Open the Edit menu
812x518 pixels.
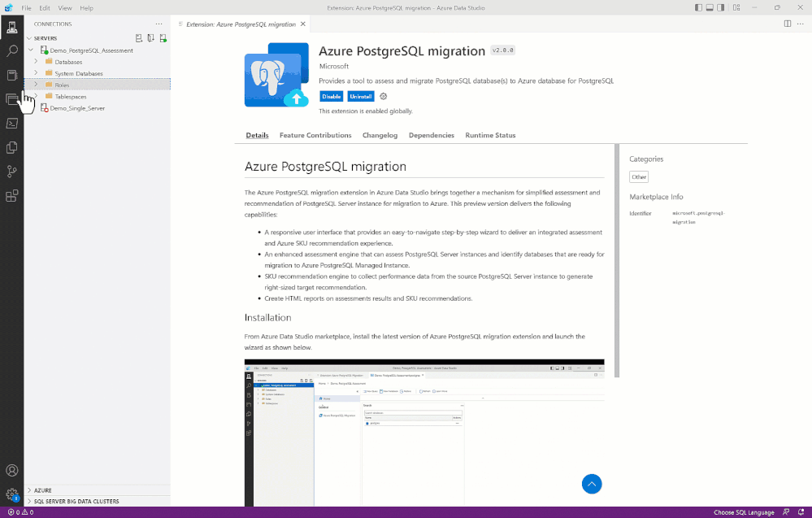click(45, 8)
